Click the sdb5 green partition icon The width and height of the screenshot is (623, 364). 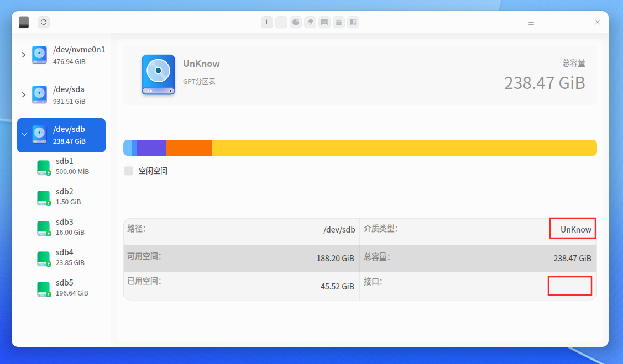tap(44, 289)
